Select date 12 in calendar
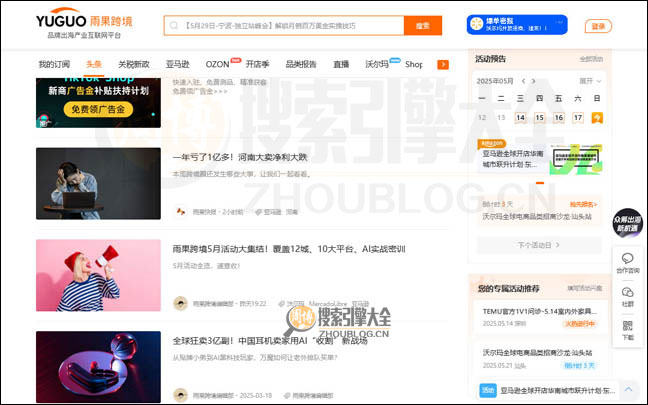This screenshot has width=648, height=405. 482,118
